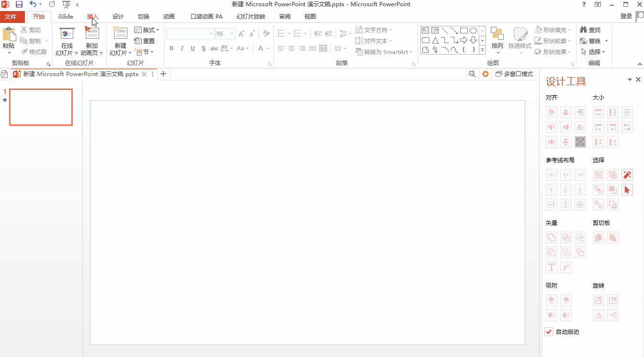Image resolution: width=644 pixels, height=357 pixels.
Task: Pick the straight line shape in the gallery
Action: [x=445, y=31]
